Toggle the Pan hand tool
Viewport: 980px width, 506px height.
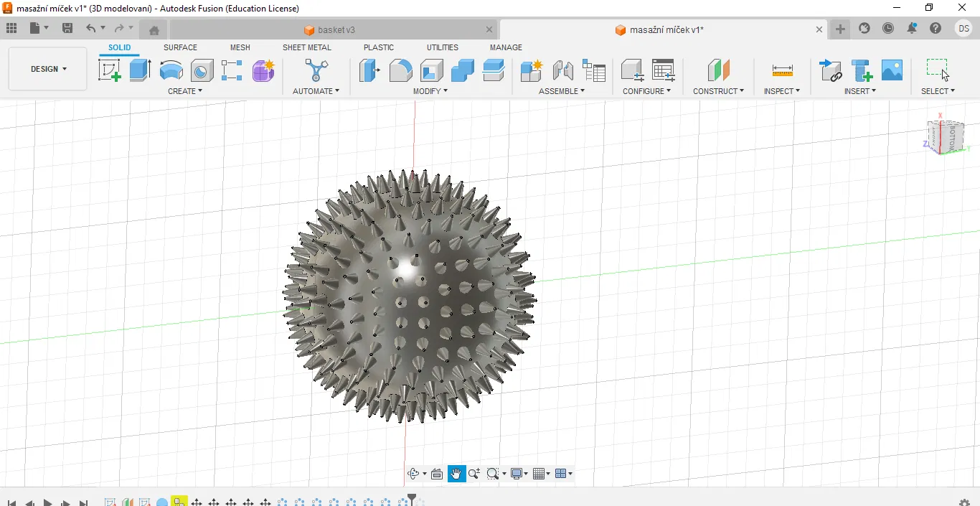point(456,474)
